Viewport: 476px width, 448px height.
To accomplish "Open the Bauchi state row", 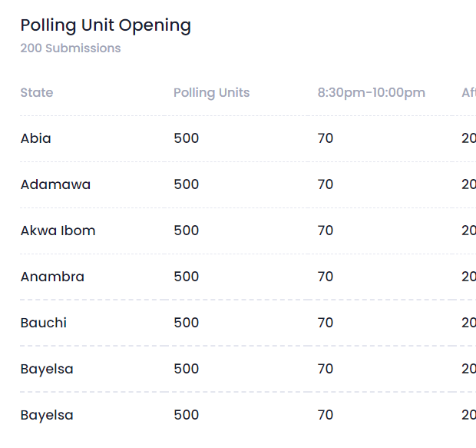I will click(44, 324).
